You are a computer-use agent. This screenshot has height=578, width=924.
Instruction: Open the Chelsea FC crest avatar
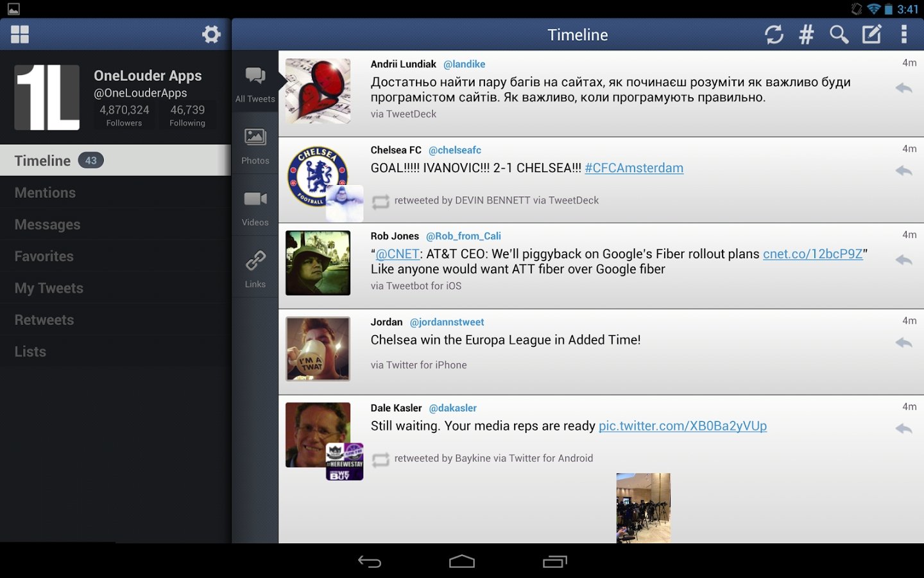point(318,177)
